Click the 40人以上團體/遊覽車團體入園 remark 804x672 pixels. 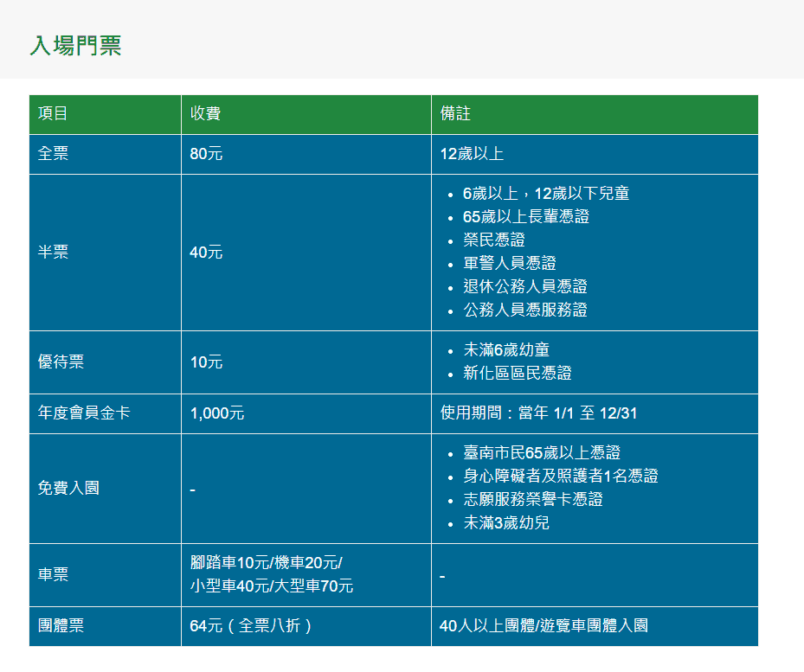click(x=544, y=626)
